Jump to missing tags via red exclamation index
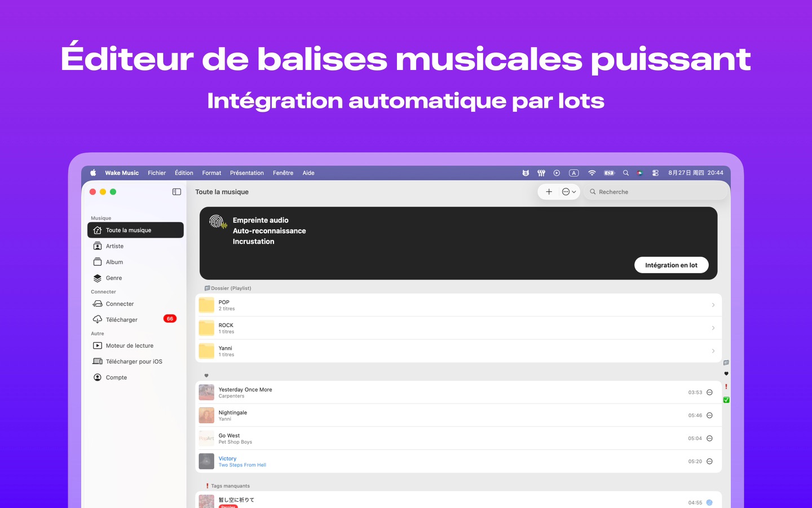The image size is (812, 508). coord(726,387)
